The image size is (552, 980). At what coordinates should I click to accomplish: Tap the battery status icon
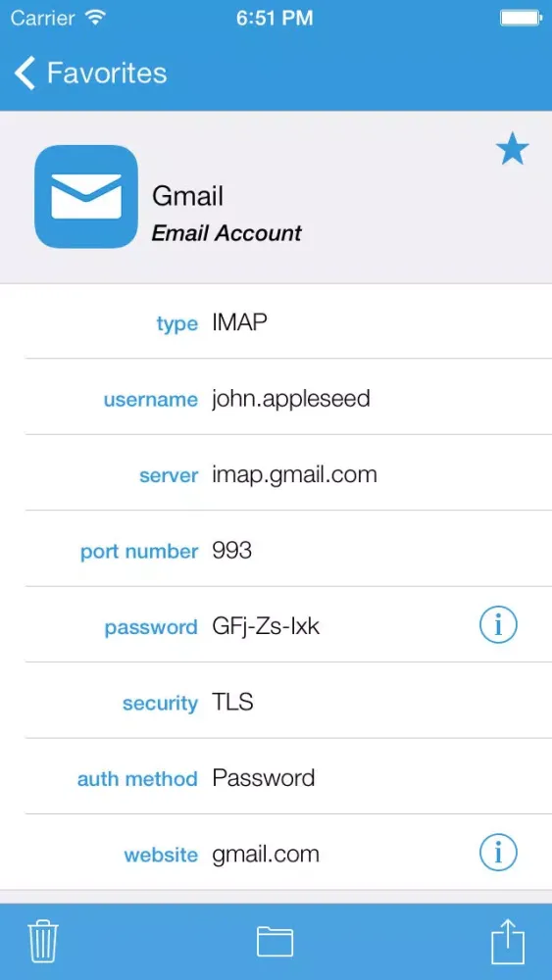[519, 18]
